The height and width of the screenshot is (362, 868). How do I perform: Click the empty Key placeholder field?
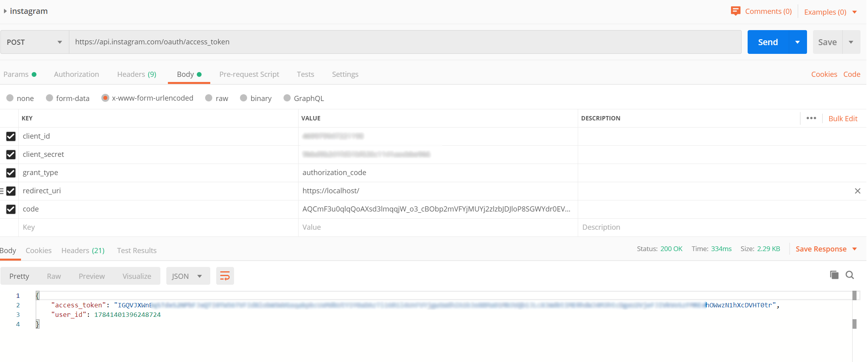coord(158,227)
